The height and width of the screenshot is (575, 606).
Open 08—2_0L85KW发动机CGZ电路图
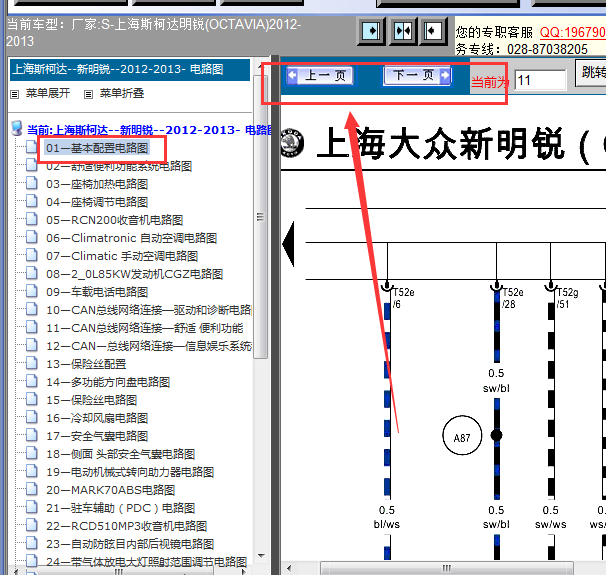click(134, 274)
